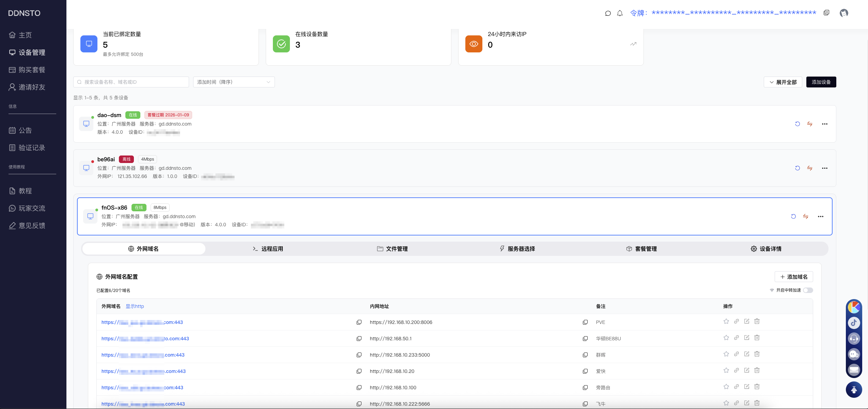Open 邀请好友 in the sidebar
This screenshot has height=409, width=868.
click(27, 87)
